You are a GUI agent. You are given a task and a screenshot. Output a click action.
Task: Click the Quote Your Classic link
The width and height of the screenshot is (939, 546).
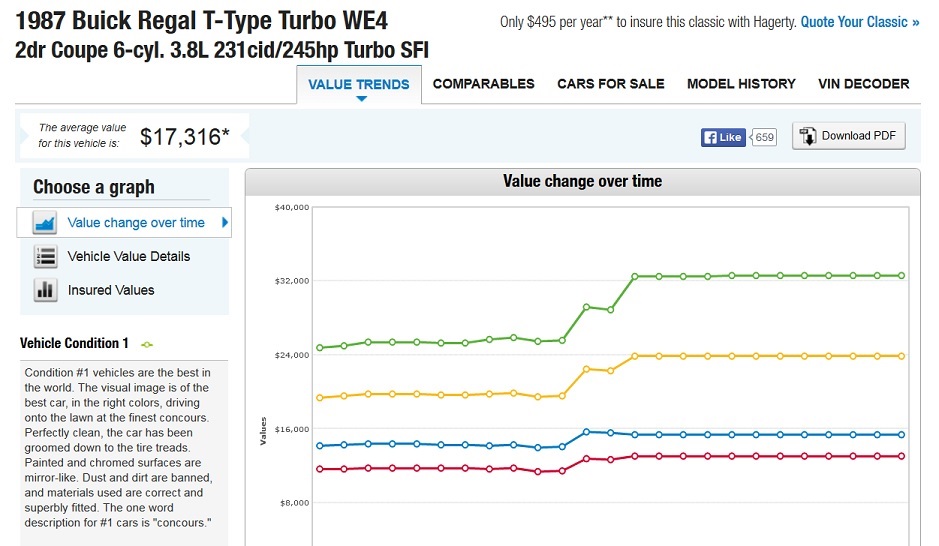click(x=860, y=22)
